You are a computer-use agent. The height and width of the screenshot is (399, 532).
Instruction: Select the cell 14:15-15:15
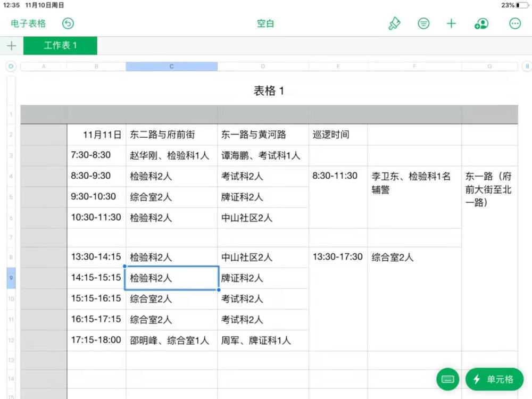pos(96,278)
